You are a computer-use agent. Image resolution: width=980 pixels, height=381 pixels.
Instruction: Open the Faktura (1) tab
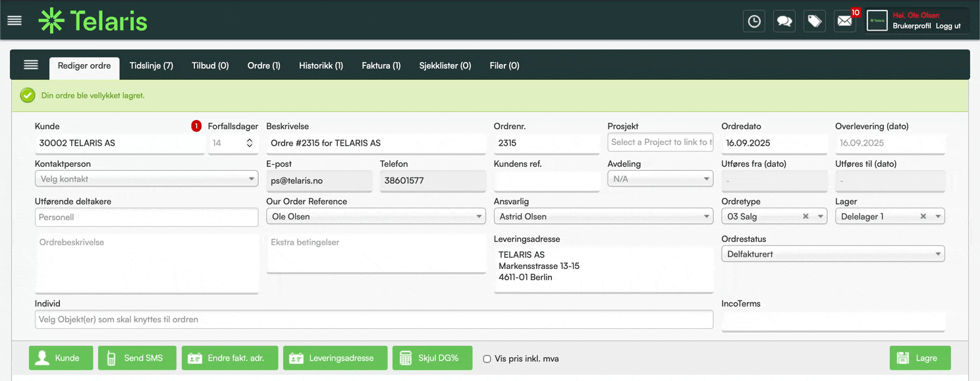[381, 66]
